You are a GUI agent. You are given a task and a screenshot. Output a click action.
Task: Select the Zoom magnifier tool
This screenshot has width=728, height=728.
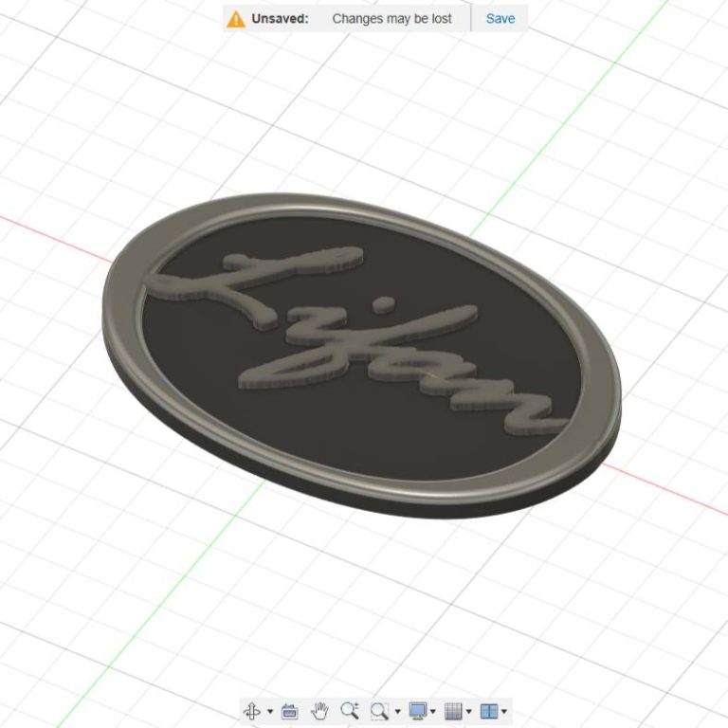[x=350, y=710]
